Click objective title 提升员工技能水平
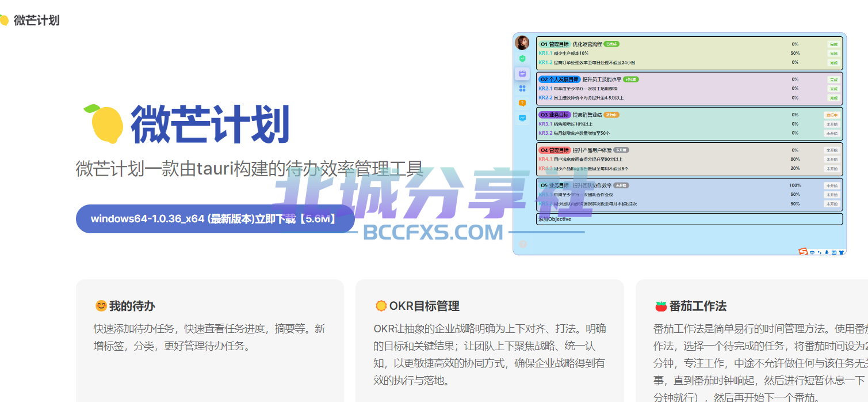Screen dimensions: 868x402 [602, 79]
